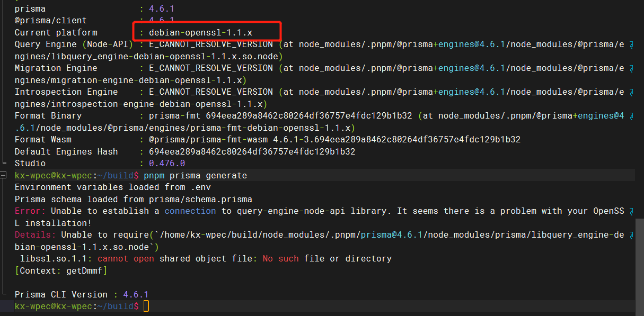Click the cursor at the last shell prompt

click(146, 306)
